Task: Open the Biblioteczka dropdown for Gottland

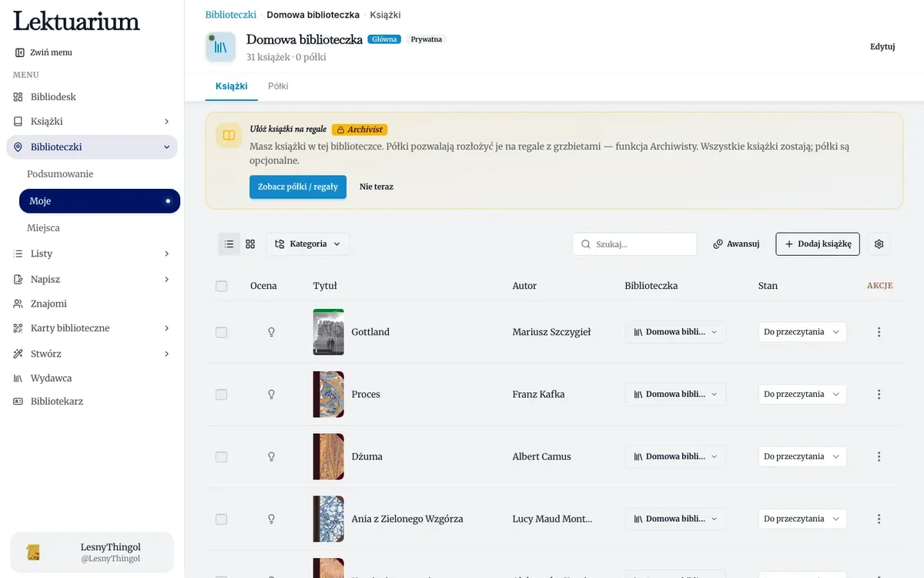Action: coord(675,332)
